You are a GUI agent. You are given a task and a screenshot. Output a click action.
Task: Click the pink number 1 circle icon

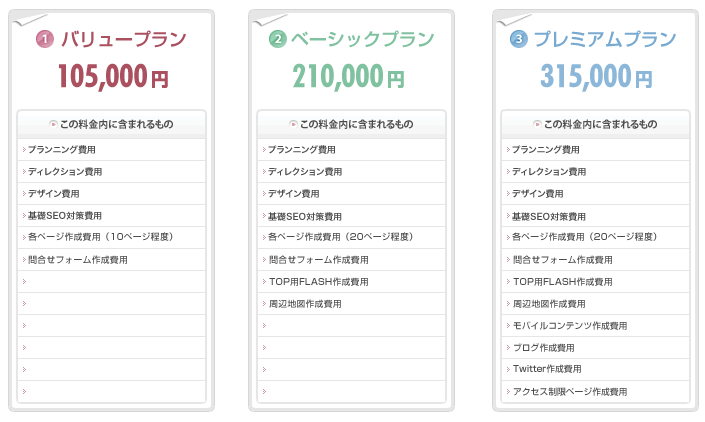pos(45,40)
